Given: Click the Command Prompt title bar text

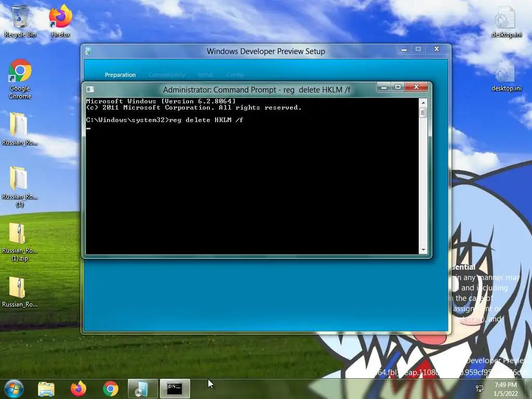Looking at the screenshot, I should pos(257,89).
